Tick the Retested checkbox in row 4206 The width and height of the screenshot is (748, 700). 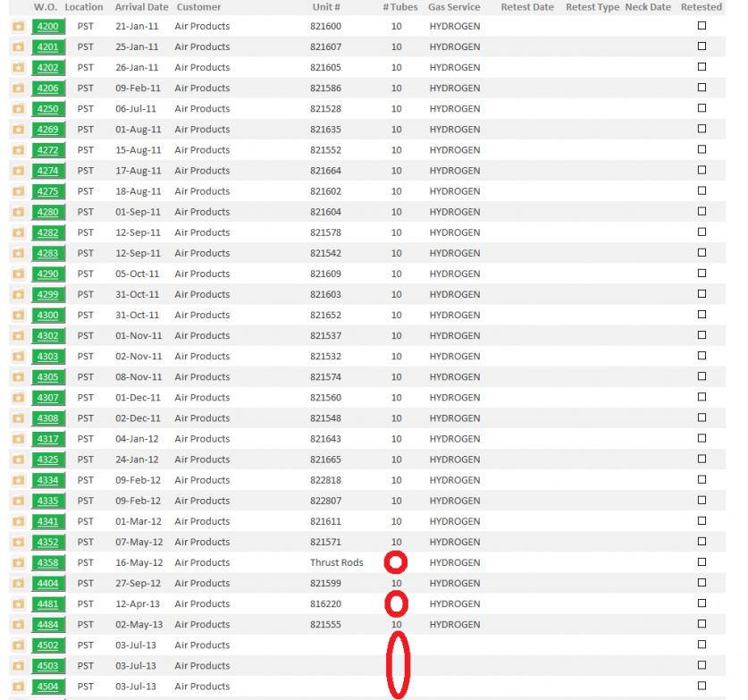pos(702,88)
